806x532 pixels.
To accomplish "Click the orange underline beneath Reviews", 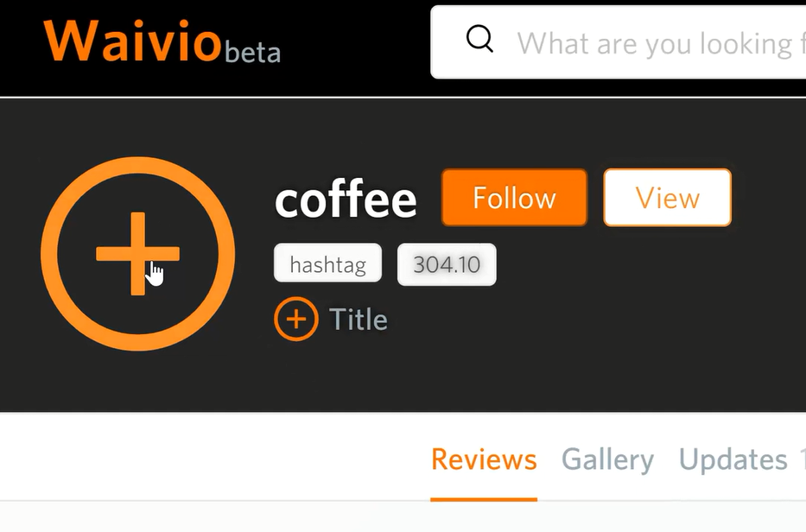I will point(484,499).
